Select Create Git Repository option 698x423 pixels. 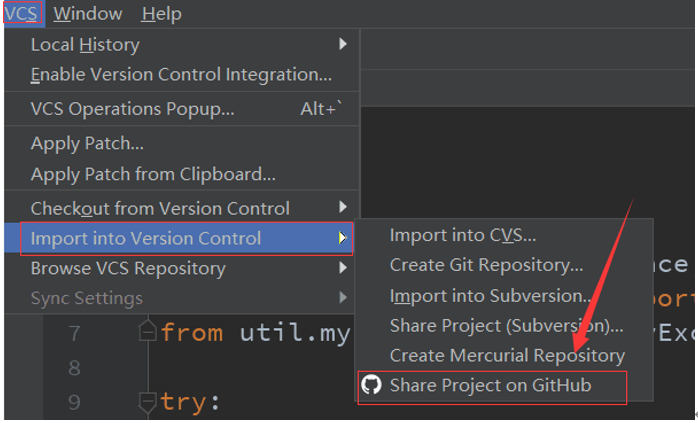click(486, 265)
